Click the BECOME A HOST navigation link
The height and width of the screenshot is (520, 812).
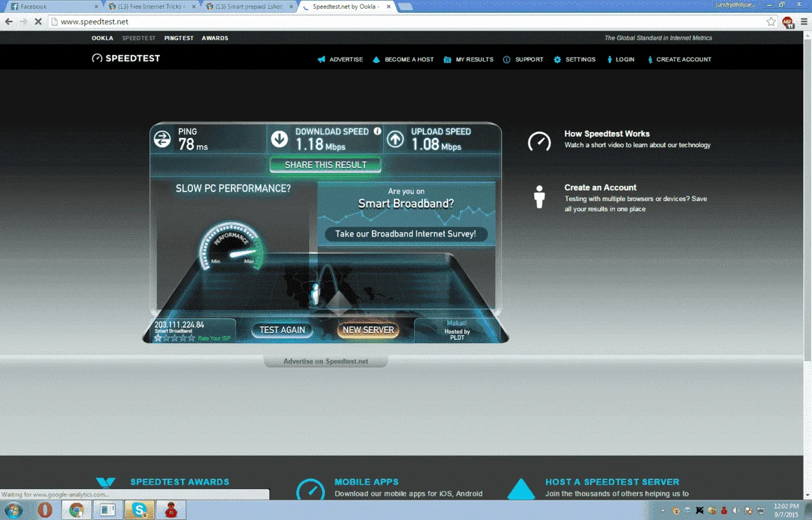(x=409, y=60)
